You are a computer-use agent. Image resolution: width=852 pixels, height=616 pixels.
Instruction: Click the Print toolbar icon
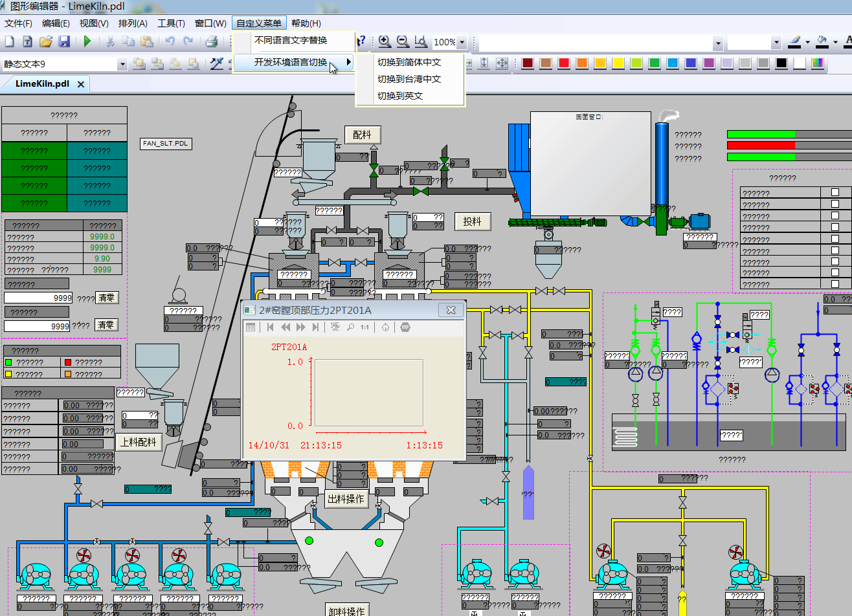coord(211,41)
